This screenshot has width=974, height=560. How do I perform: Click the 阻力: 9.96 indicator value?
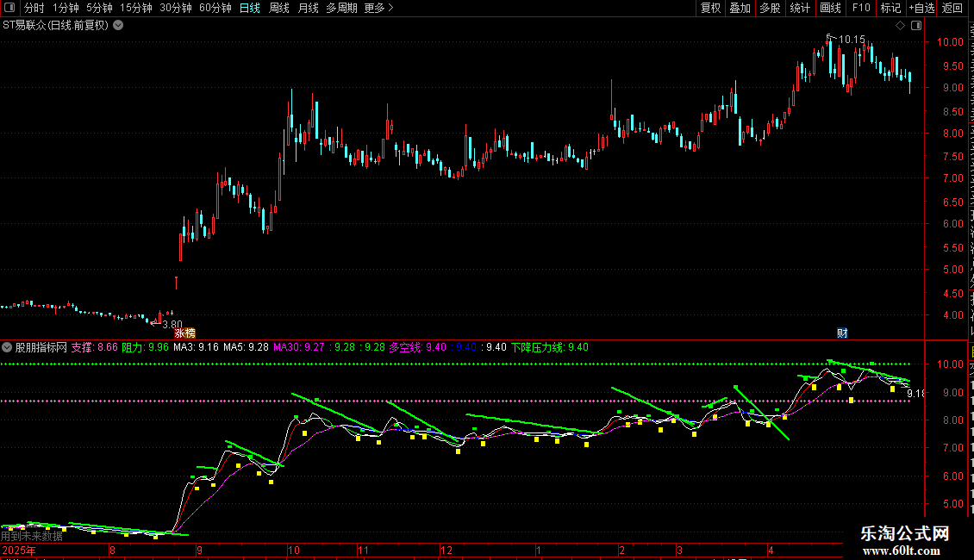145,347
